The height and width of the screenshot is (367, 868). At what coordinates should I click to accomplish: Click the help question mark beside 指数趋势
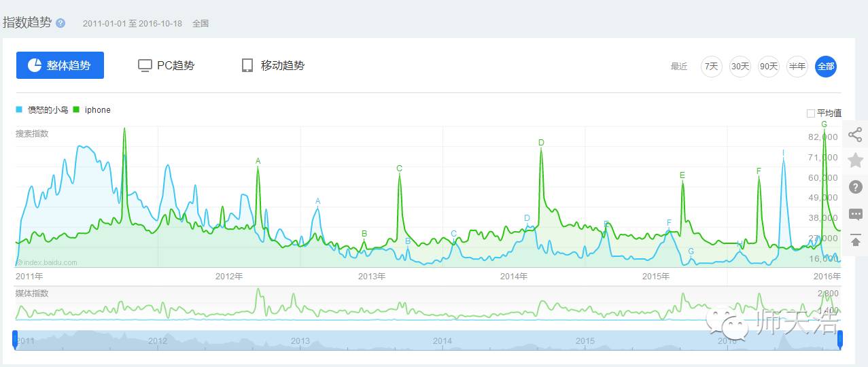click(60, 23)
